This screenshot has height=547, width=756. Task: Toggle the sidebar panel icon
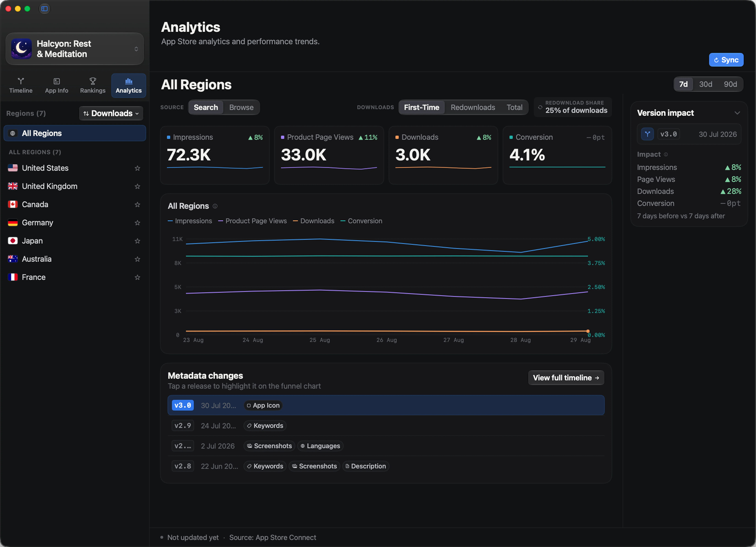[44, 9]
